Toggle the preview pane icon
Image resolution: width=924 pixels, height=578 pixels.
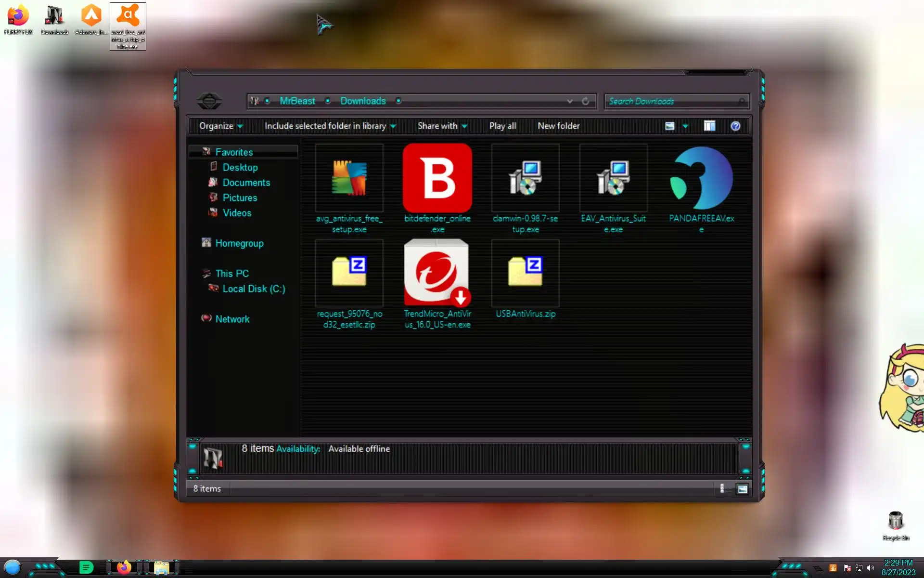709,126
